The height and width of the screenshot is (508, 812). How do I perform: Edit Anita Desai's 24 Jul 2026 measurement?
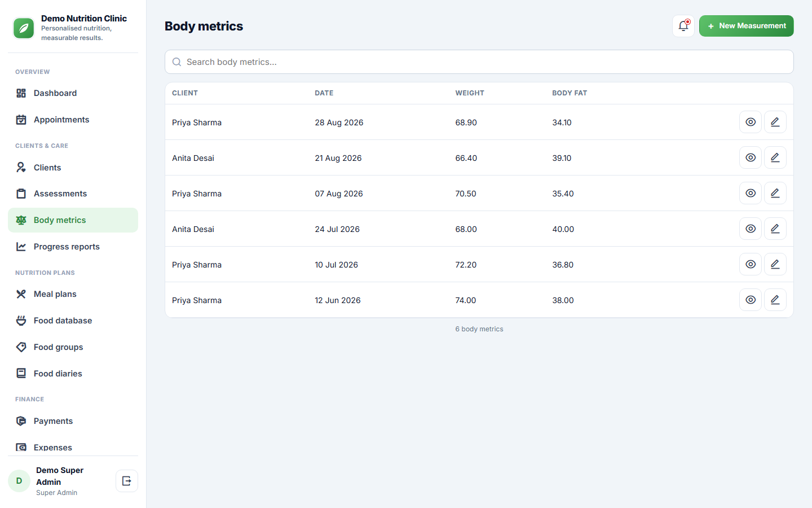(775, 229)
